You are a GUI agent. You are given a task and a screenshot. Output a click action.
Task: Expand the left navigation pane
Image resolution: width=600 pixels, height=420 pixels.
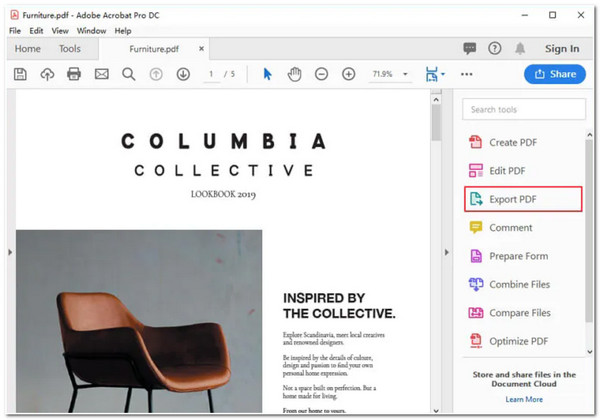pos(10,252)
